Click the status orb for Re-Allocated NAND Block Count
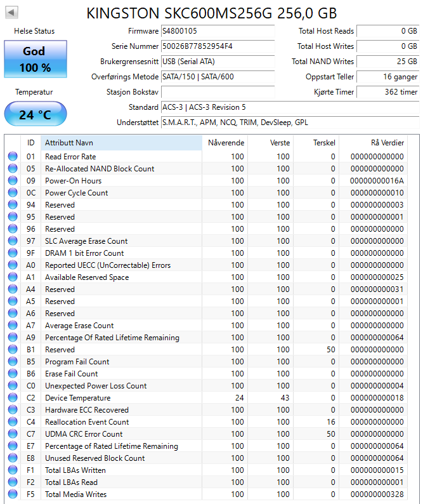The height and width of the screenshot is (504, 423). pyautogui.click(x=13, y=168)
